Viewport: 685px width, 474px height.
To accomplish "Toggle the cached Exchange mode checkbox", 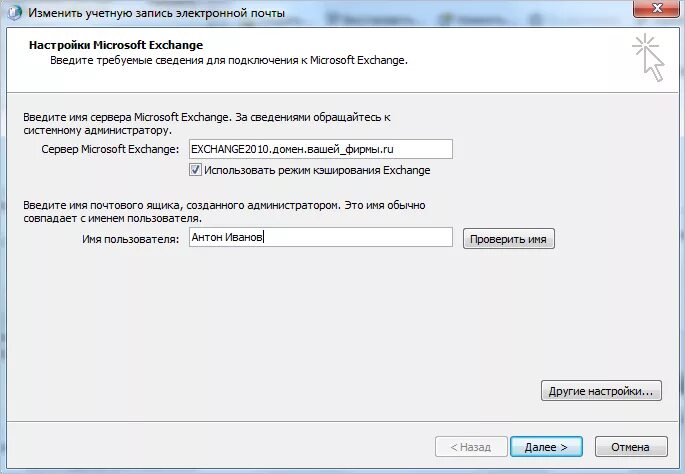I will 195,170.
